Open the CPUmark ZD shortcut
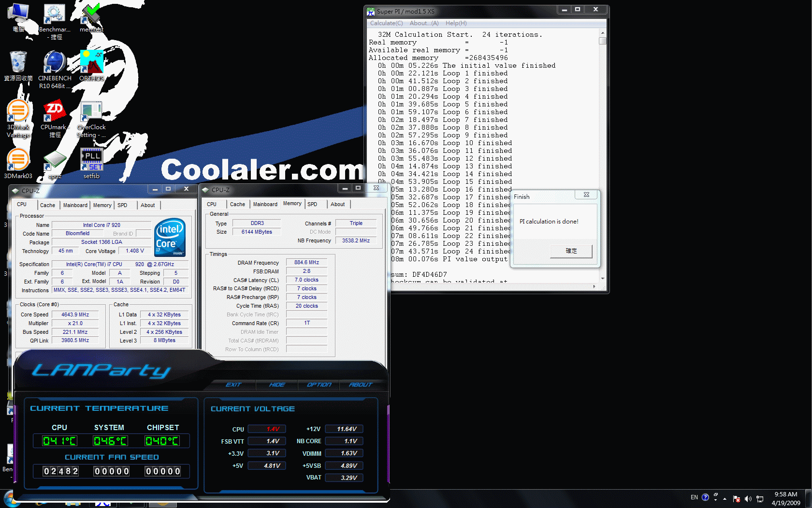Viewport: 812px width, 508px height. [x=55, y=119]
